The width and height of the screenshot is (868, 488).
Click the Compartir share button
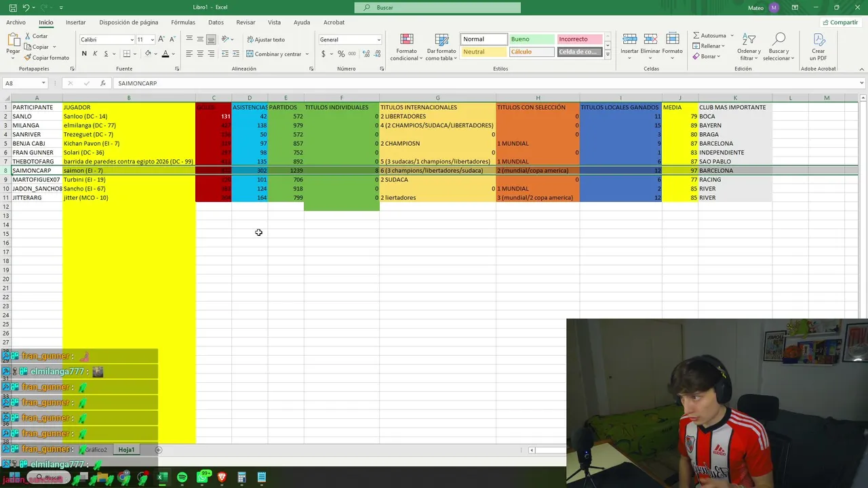tap(840, 22)
